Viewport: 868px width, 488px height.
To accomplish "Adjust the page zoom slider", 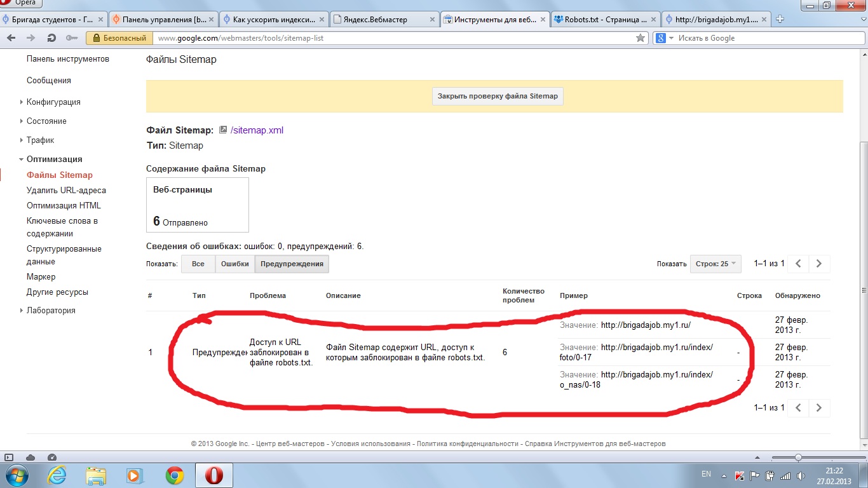I will [798, 457].
